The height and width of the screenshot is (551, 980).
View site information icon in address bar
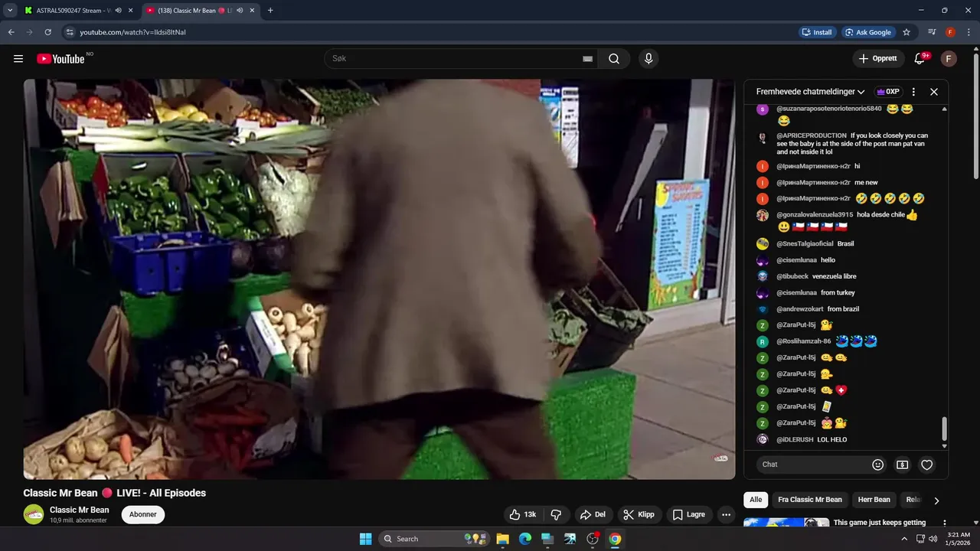click(70, 32)
